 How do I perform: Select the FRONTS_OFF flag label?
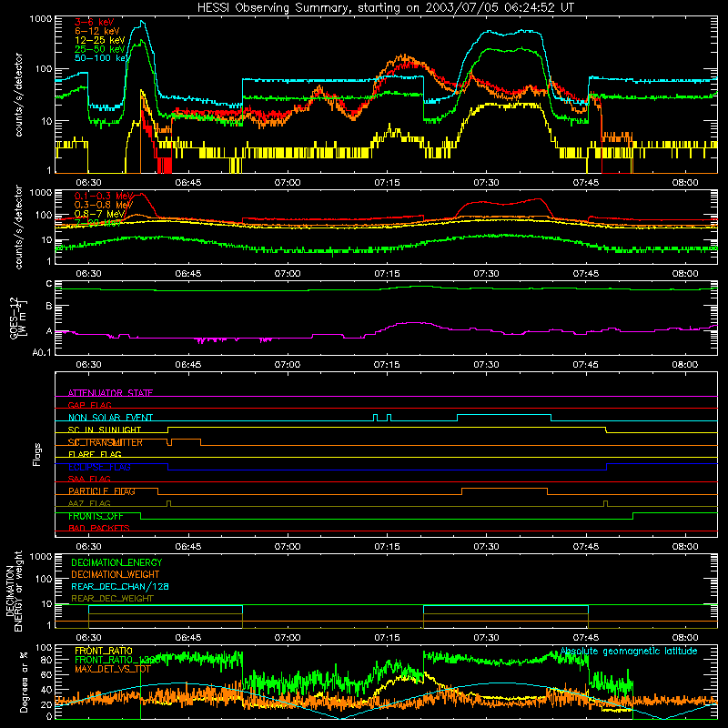pyautogui.click(x=96, y=516)
